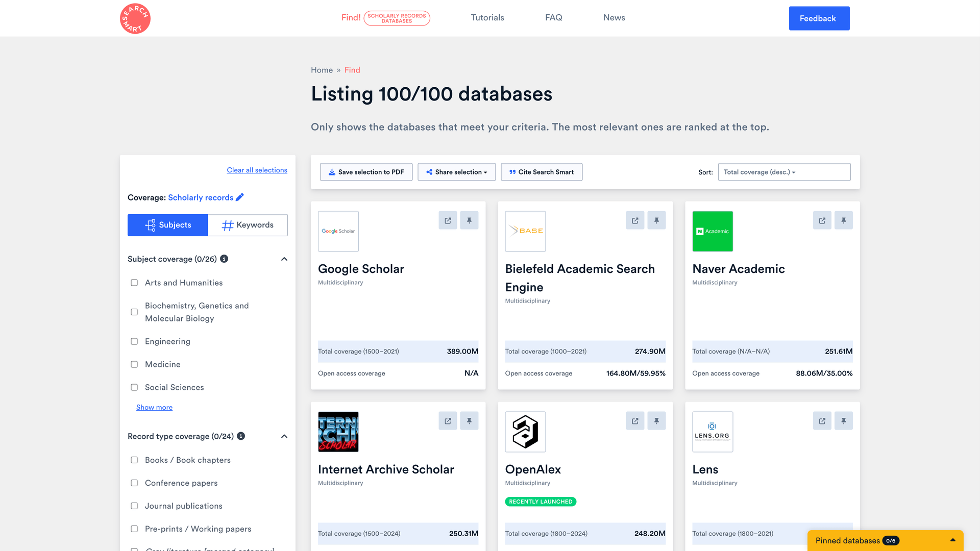This screenshot has height=551, width=980.
Task: Open the Tutorials menu item
Action: click(487, 17)
